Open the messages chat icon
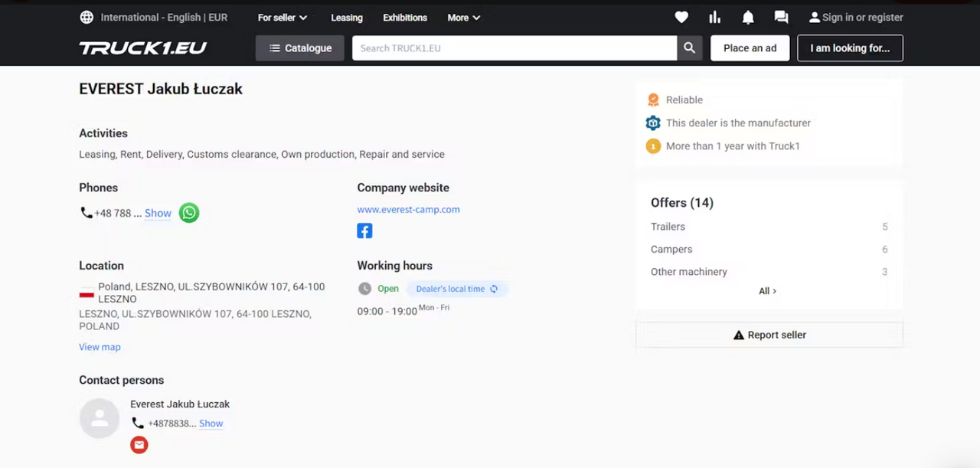The height and width of the screenshot is (468, 980). pos(781,17)
